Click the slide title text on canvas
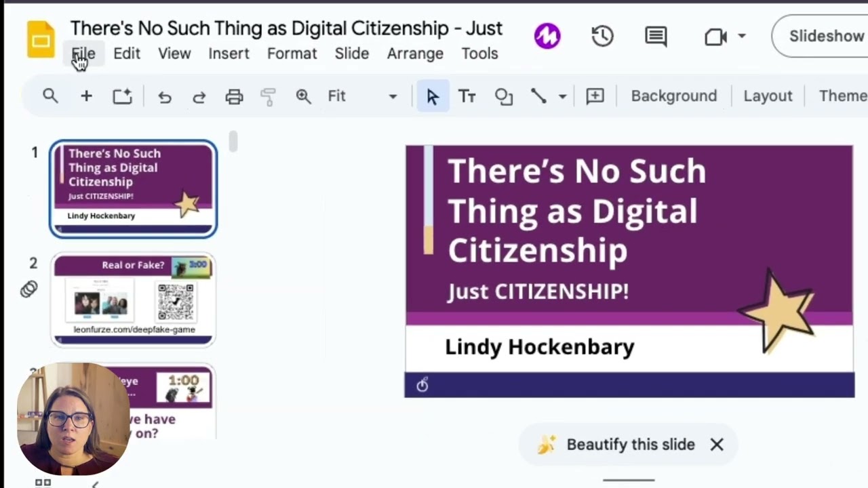Image resolution: width=868 pixels, height=488 pixels. pos(576,210)
